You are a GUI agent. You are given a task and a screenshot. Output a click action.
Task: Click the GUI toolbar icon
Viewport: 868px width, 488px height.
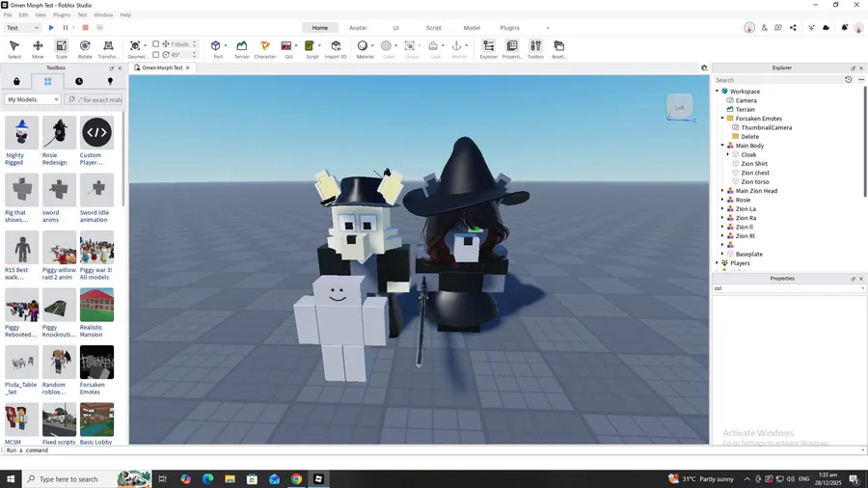point(286,46)
